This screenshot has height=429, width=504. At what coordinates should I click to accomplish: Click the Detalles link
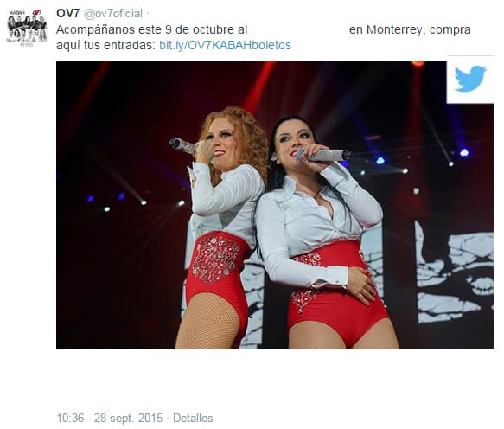coord(193,418)
